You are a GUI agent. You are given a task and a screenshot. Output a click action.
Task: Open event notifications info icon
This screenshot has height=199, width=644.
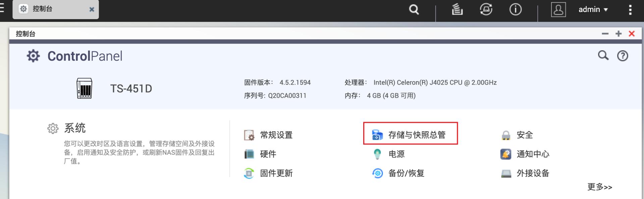coord(516,9)
